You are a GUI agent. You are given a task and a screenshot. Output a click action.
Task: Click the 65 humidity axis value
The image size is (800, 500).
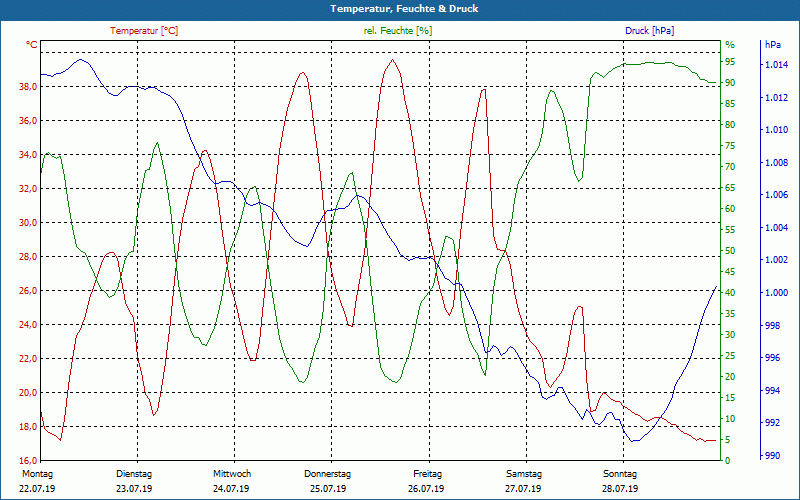pyautogui.click(x=730, y=188)
